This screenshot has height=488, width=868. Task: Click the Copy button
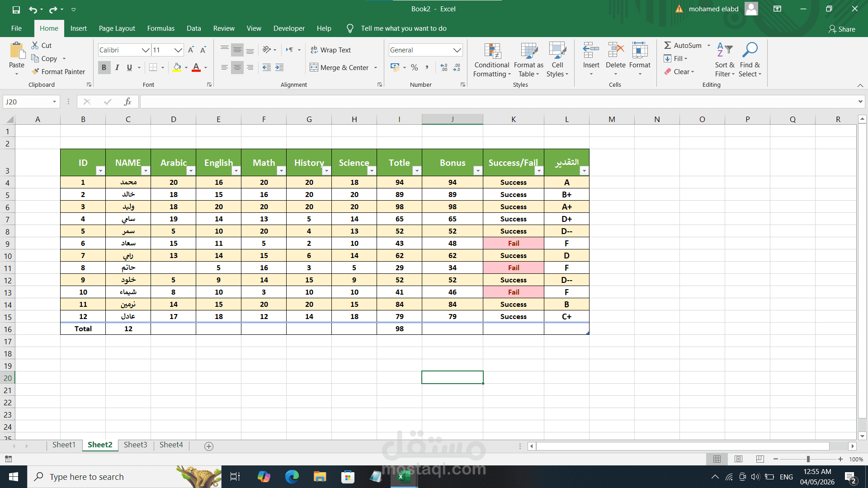[x=44, y=58]
